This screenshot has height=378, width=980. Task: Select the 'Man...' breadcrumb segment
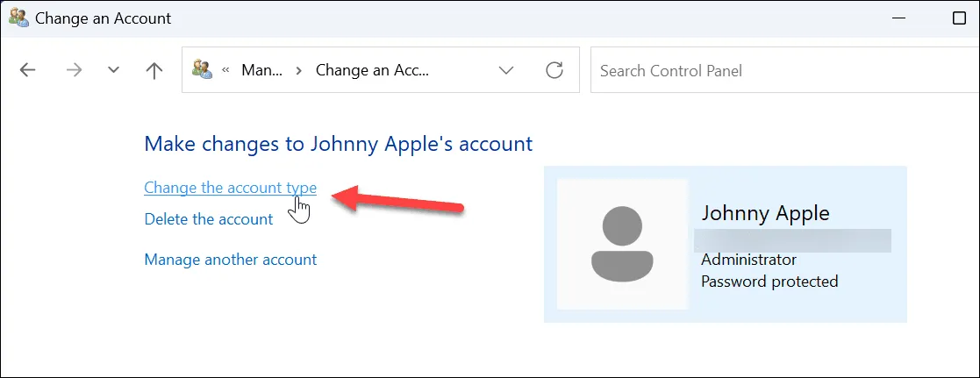[261, 70]
